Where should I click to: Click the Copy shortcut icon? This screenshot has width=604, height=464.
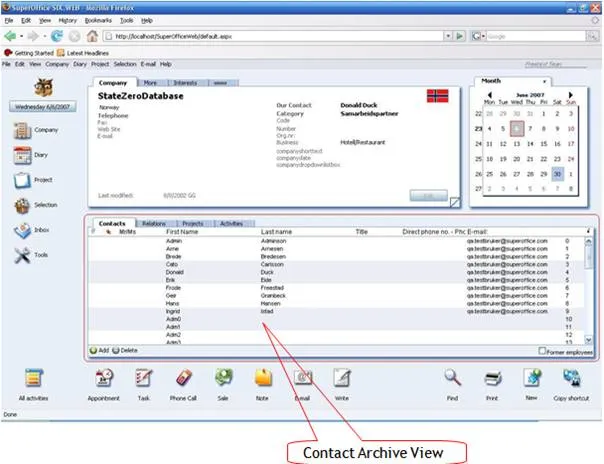coord(571,378)
